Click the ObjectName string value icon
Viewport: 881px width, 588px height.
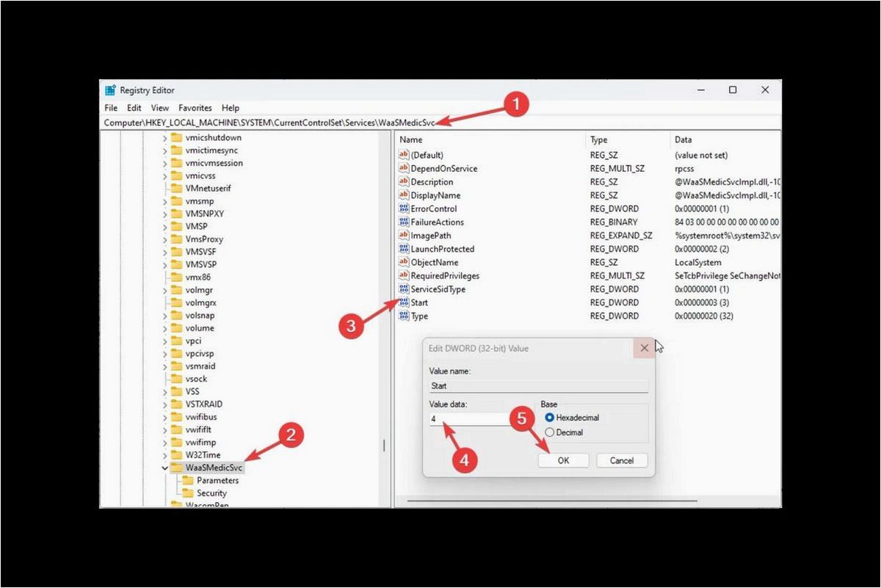[403, 262]
